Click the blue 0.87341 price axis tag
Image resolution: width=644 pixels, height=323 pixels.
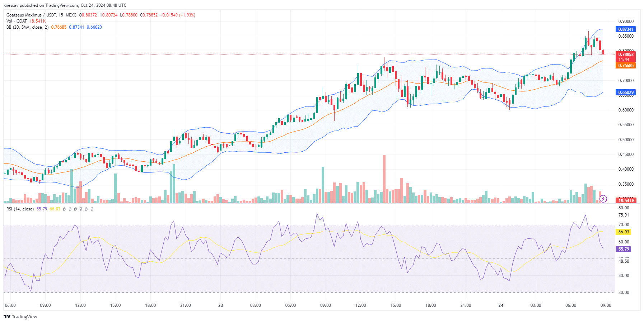[626, 29]
